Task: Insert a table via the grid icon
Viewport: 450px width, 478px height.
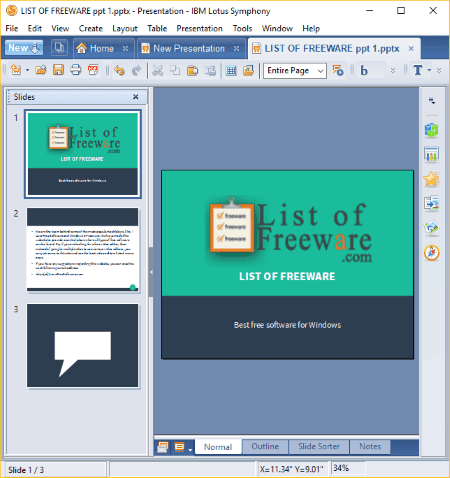Action: pyautogui.click(x=231, y=70)
